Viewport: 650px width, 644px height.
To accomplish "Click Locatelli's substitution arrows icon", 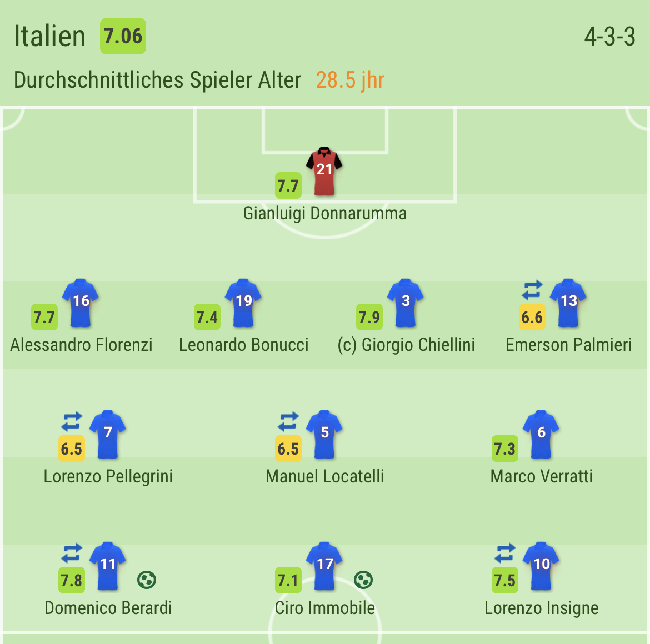I will 288,421.
